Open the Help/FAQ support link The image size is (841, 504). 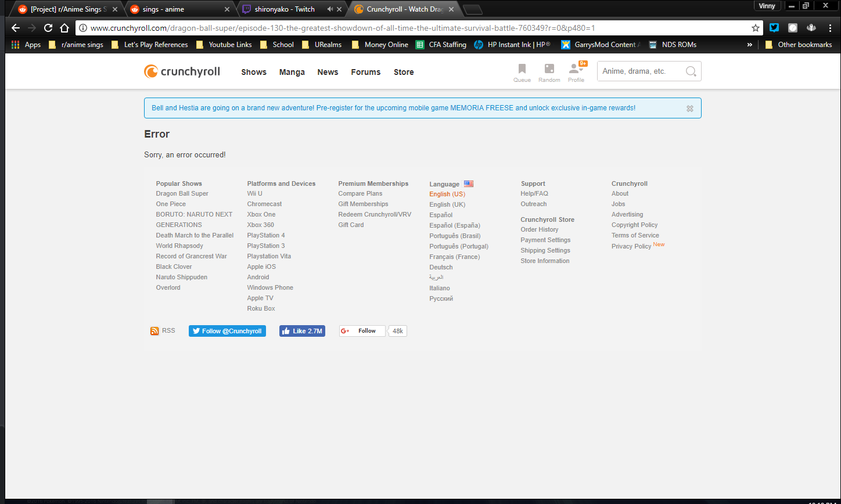(x=534, y=194)
